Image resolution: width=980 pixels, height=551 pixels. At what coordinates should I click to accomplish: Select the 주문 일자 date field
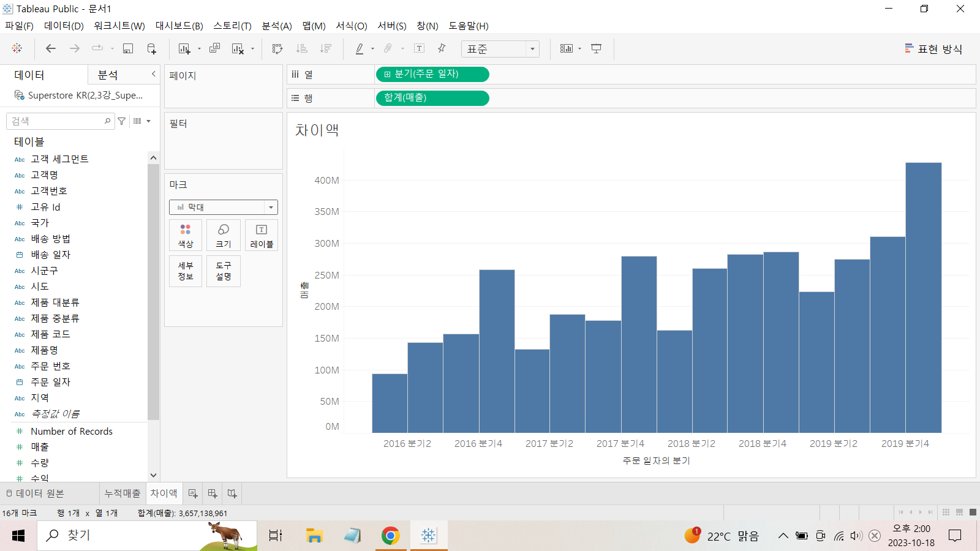[51, 382]
